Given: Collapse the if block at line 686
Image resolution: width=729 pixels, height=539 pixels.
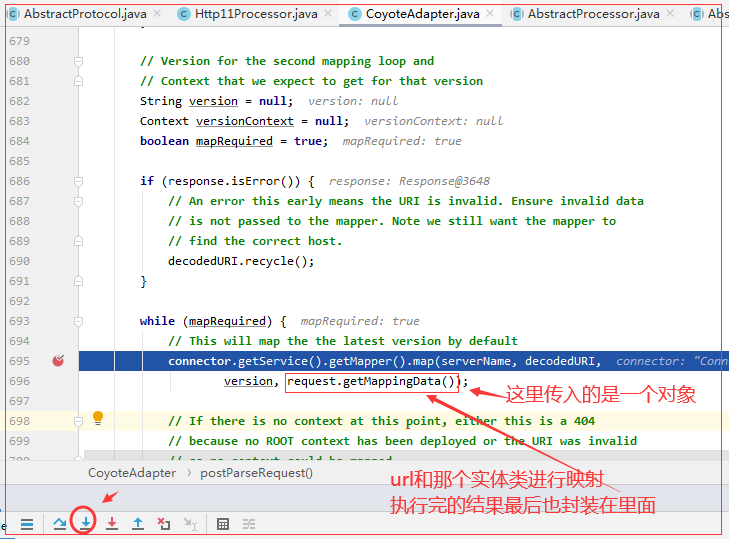Looking at the screenshot, I should [79, 181].
